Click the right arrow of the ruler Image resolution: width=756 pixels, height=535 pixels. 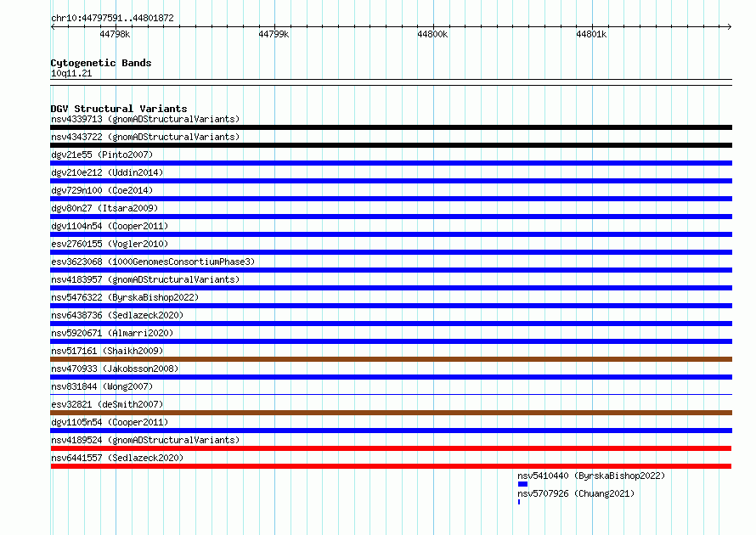pyautogui.click(x=730, y=26)
